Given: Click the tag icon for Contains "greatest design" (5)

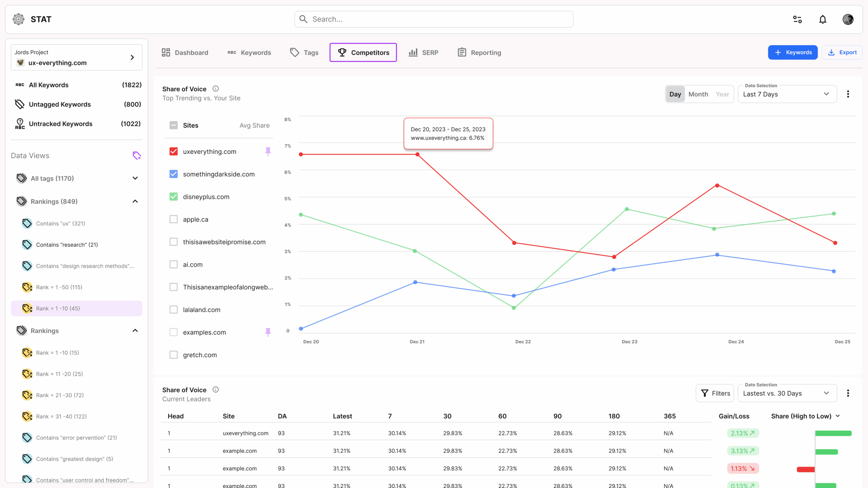Looking at the screenshot, I should pos(27,459).
